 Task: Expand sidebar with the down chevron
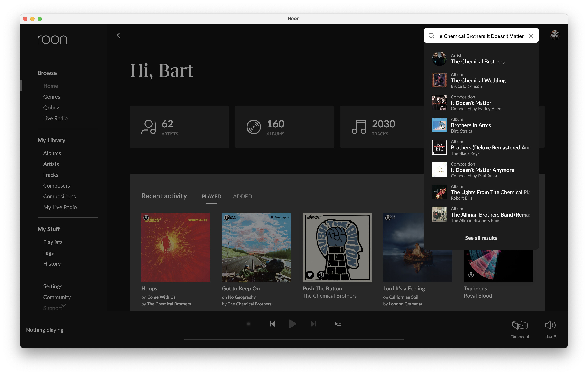coord(64,305)
